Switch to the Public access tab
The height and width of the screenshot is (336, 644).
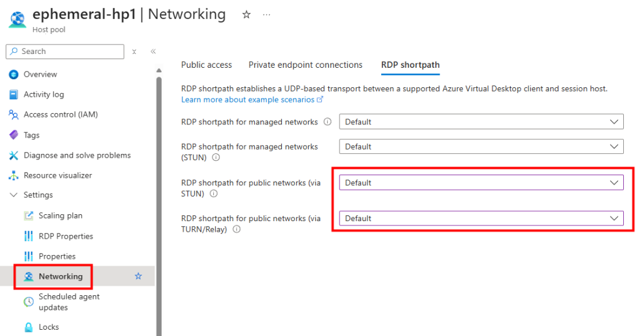point(206,65)
